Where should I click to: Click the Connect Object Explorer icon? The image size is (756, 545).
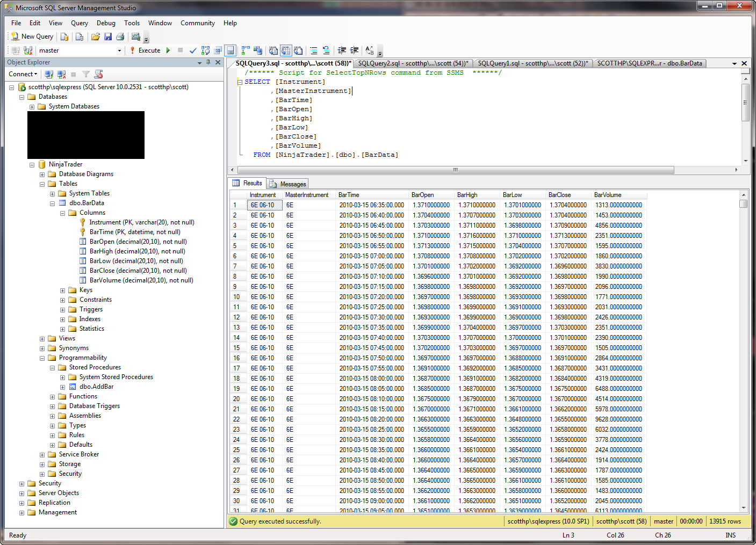(49, 74)
